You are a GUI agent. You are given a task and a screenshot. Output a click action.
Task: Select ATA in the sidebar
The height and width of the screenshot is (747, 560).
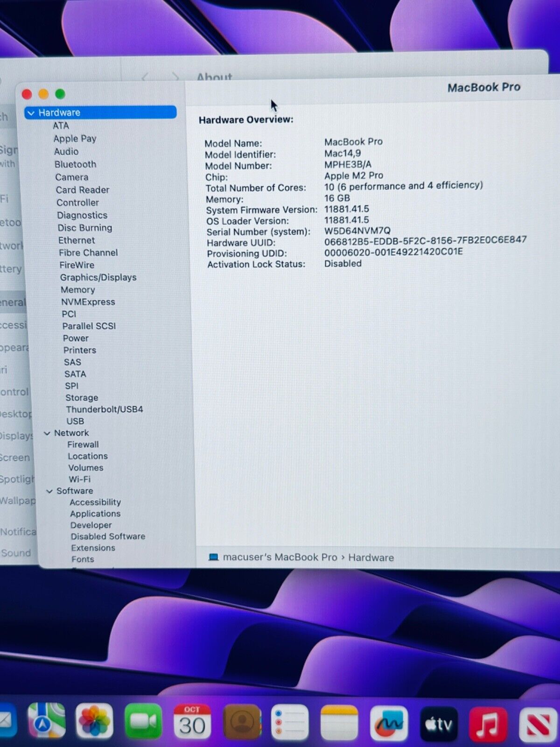coord(61,126)
